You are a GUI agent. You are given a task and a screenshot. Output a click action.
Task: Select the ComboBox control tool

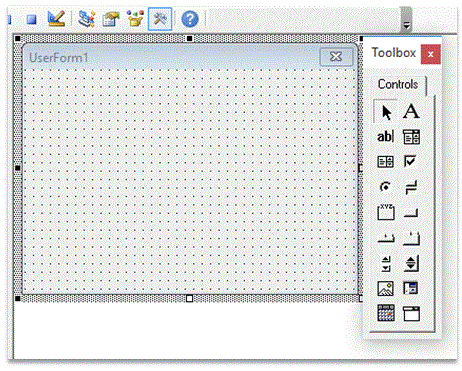411,137
